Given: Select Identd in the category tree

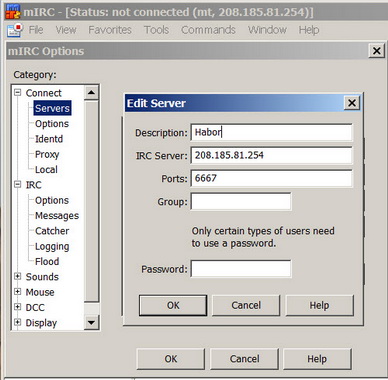Looking at the screenshot, I should point(49,139).
